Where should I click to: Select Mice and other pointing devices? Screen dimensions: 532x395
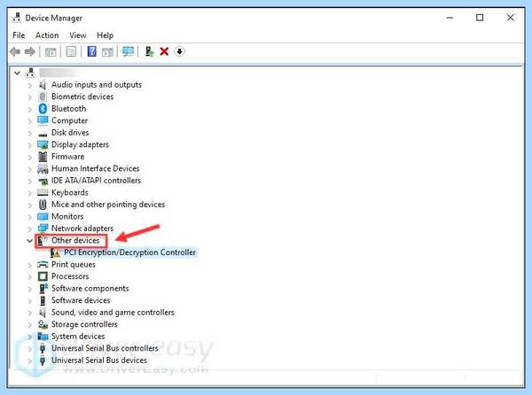click(108, 205)
